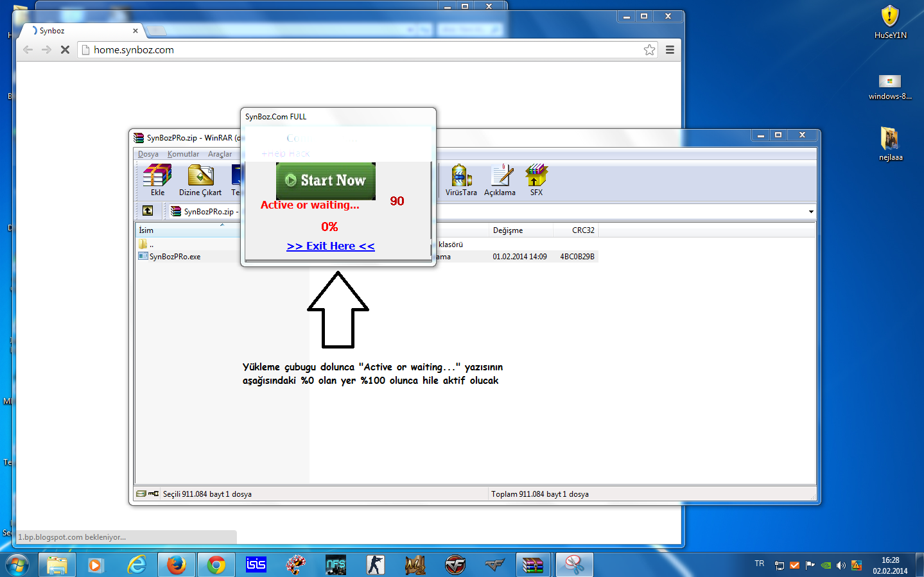Click 'Toplam 911.084 bayt 1 dosya' status text
This screenshot has height=577, width=924.
(x=540, y=494)
